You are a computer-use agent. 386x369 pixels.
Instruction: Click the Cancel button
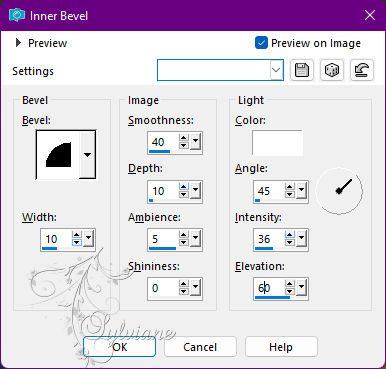pos(200,347)
